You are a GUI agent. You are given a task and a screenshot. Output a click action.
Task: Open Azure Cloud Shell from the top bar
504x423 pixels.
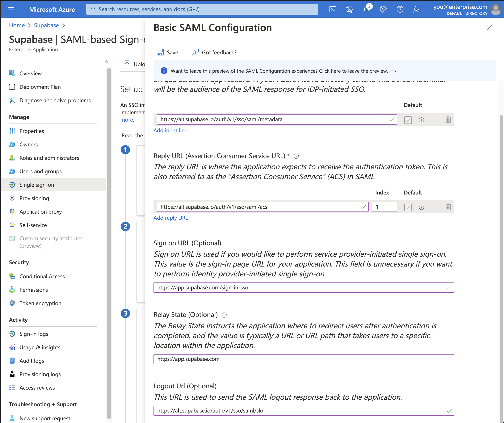pyautogui.click(x=333, y=9)
